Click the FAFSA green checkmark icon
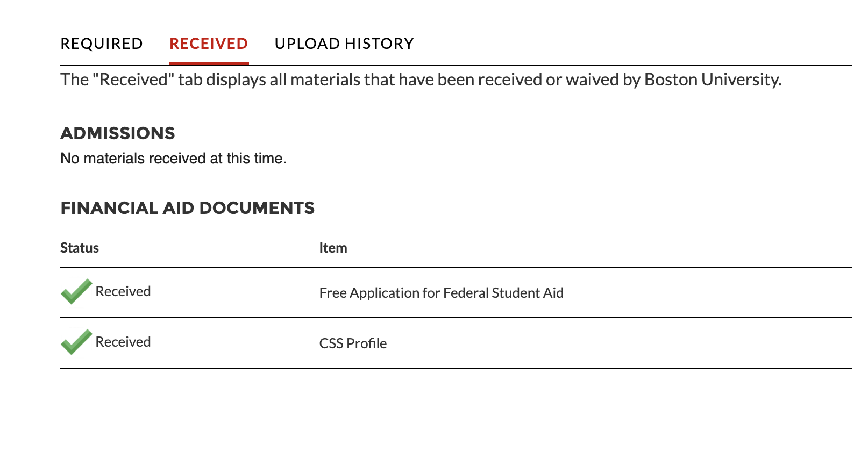The height and width of the screenshot is (459, 868). (x=76, y=292)
